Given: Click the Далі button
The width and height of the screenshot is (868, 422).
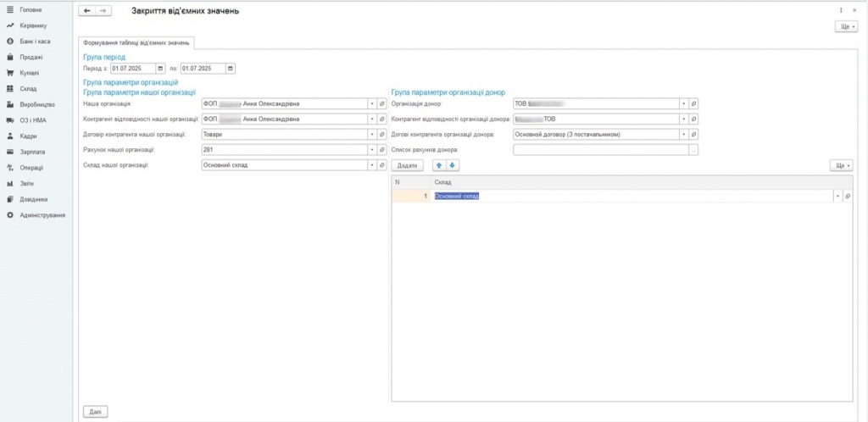Looking at the screenshot, I should click(95, 411).
